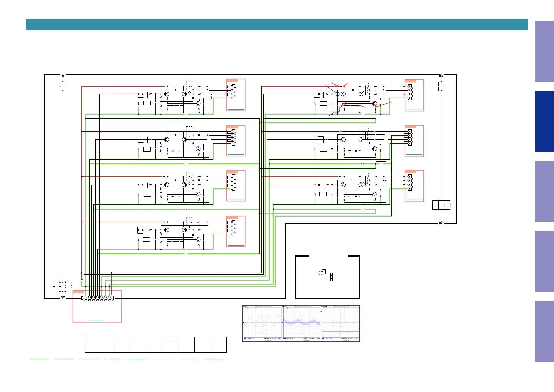The width and height of the screenshot is (554, 392).
Task: Open the oscilloscope thumbnail with the noisy waveform
Action: 301,324
